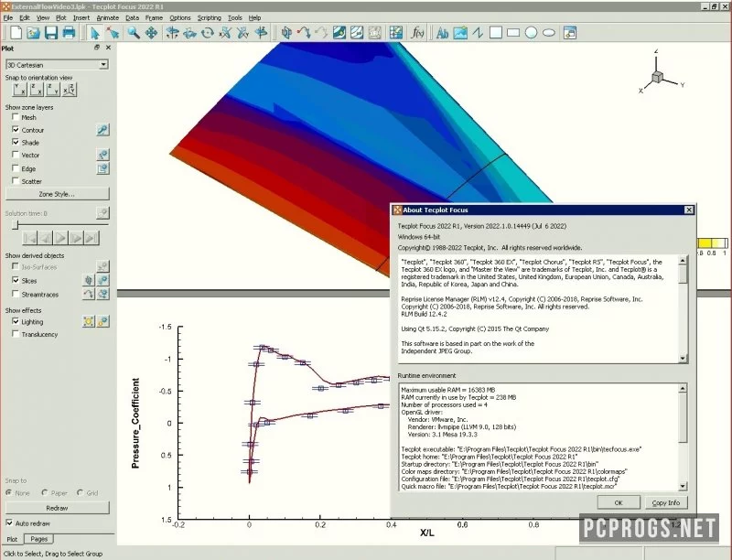Click the Zone Style... button
Viewport: 732px width, 560px height.
[x=57, y=194]
